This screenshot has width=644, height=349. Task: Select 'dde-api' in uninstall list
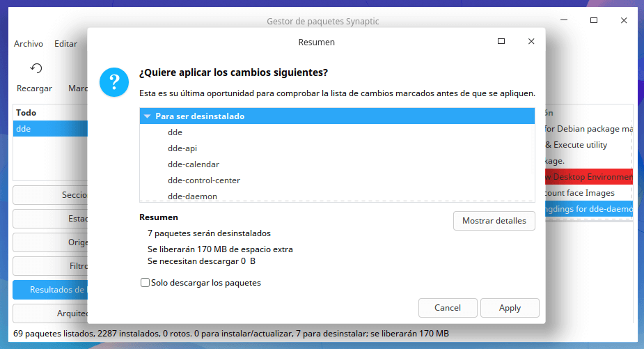tap(337, 148)
